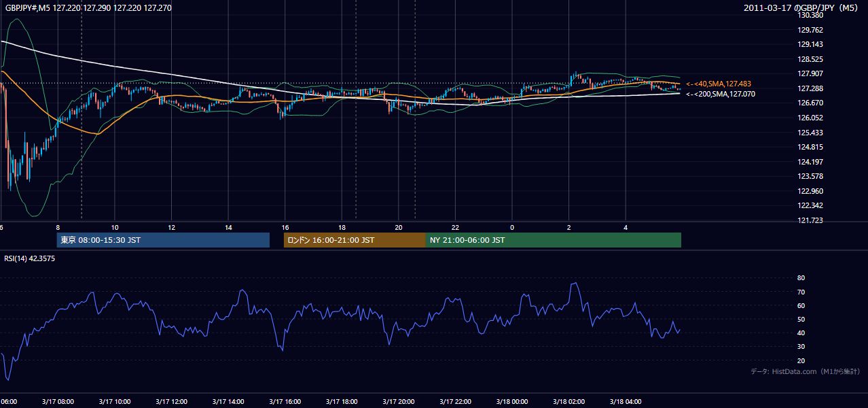Click price axis value 126.670

810,103
